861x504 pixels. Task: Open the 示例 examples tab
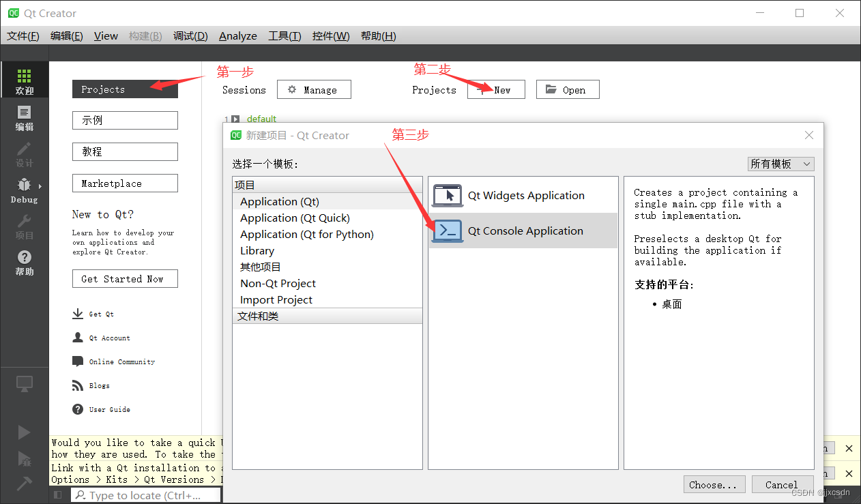(x=125, y=120)
